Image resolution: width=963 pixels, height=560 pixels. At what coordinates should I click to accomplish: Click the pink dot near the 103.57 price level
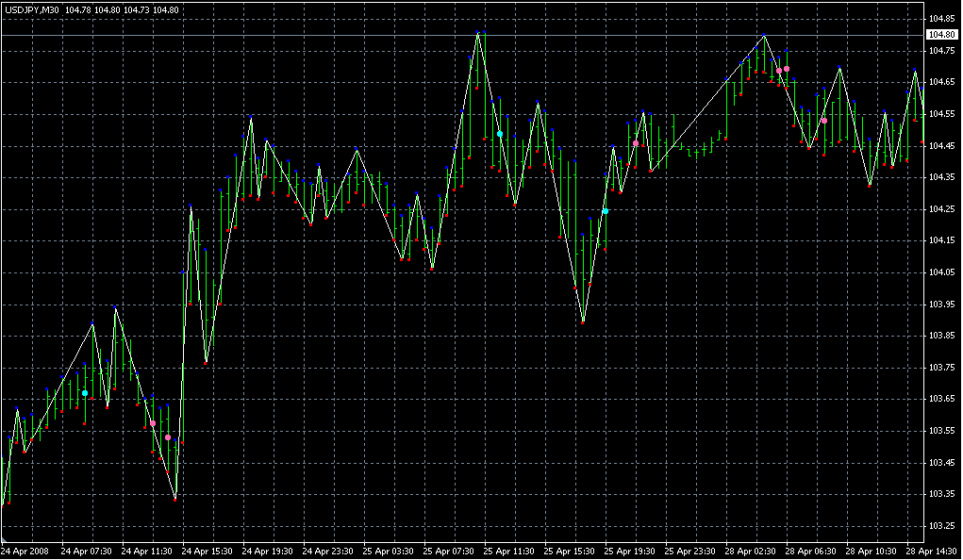[153, 423]
